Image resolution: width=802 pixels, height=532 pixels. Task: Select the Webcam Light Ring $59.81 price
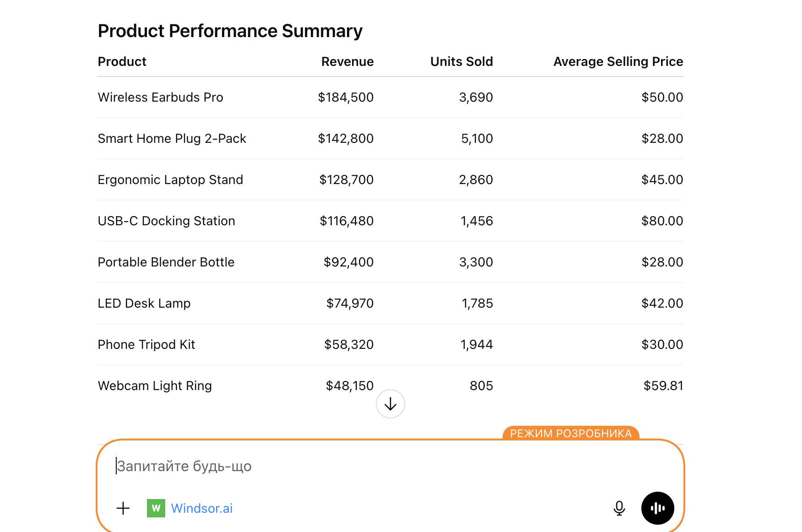point(662,385)
